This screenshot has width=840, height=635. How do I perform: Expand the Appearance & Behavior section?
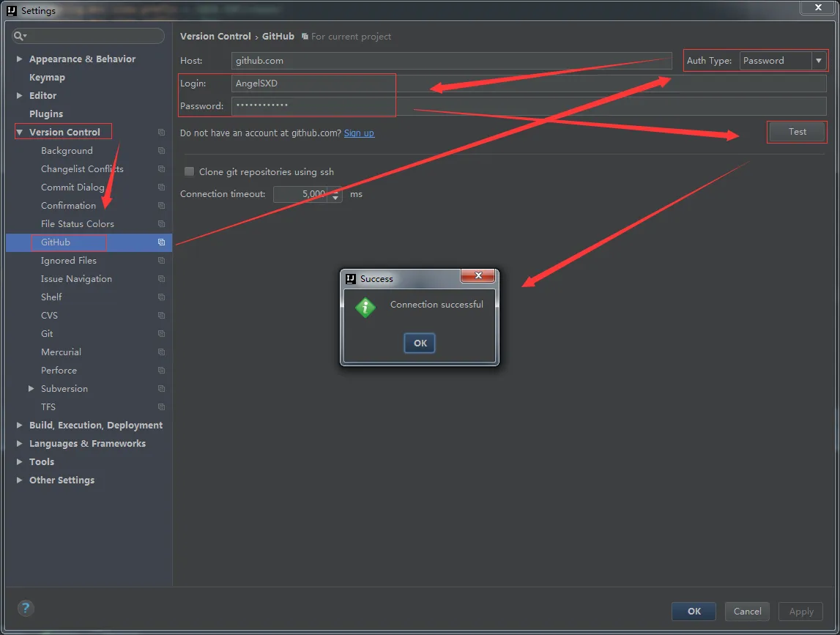pos(20,59)
